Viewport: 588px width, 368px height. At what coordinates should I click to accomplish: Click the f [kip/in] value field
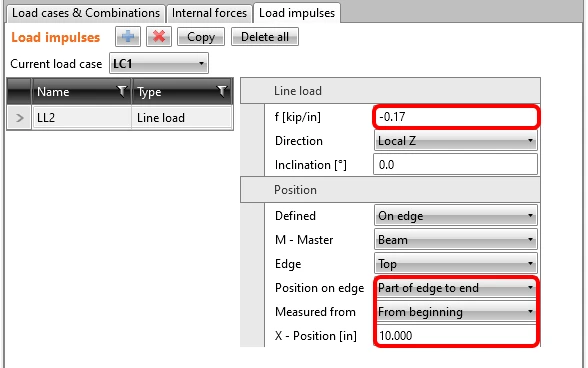pos(456,117)
